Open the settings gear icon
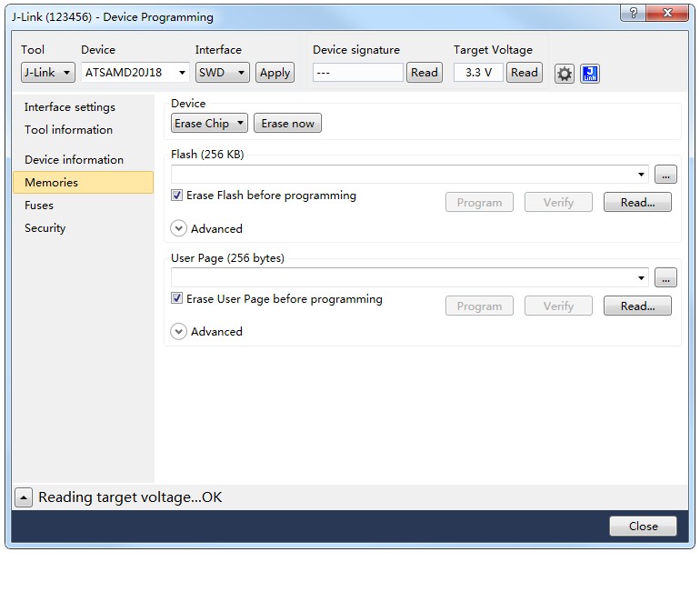Screen dimensions: 700x592 coord(565,74)
